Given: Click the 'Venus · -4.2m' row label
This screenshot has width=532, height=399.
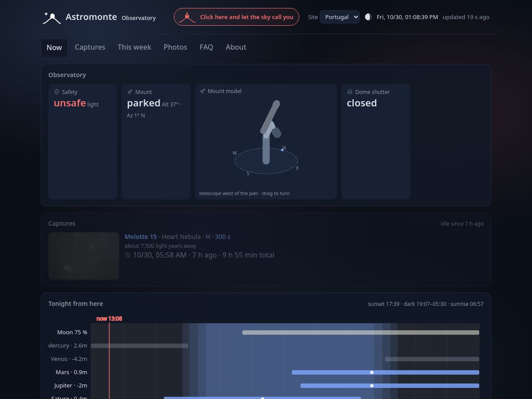Looking at the screenshot, I should point(69,359).
